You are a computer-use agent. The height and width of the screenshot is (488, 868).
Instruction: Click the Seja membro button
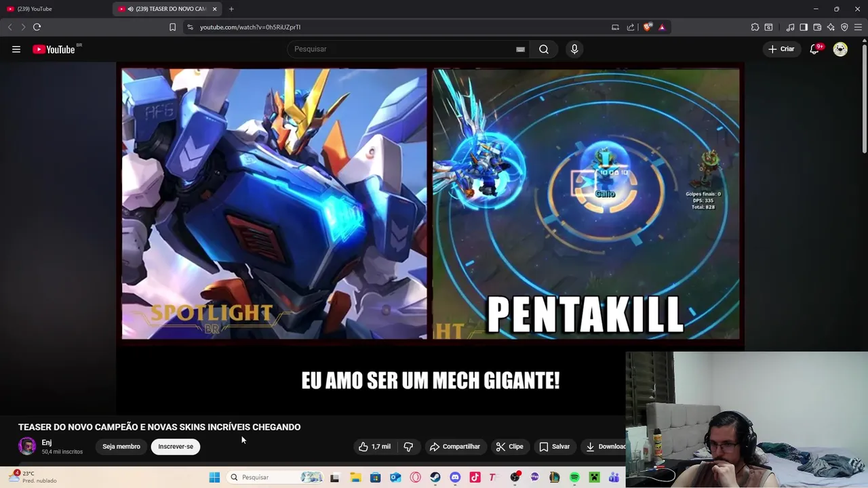[x=121, y=447]
